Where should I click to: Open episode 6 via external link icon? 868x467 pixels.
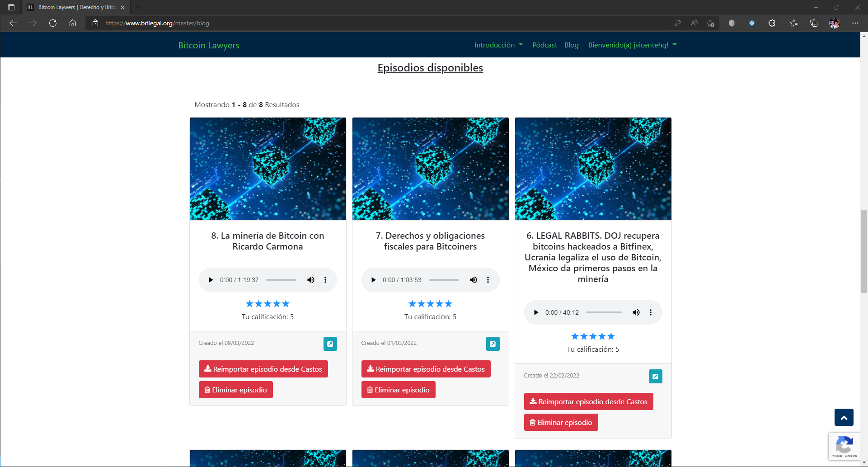point(656,377)
